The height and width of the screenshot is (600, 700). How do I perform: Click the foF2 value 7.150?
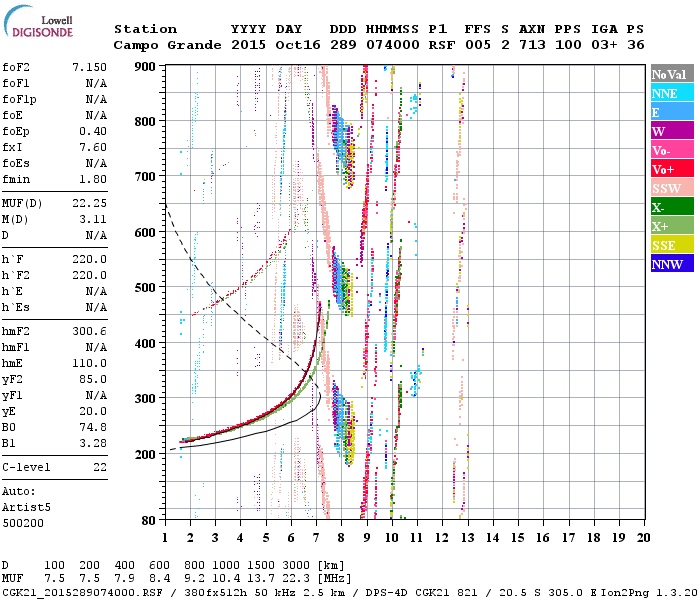pyautogui.click(x=89, y=67)
